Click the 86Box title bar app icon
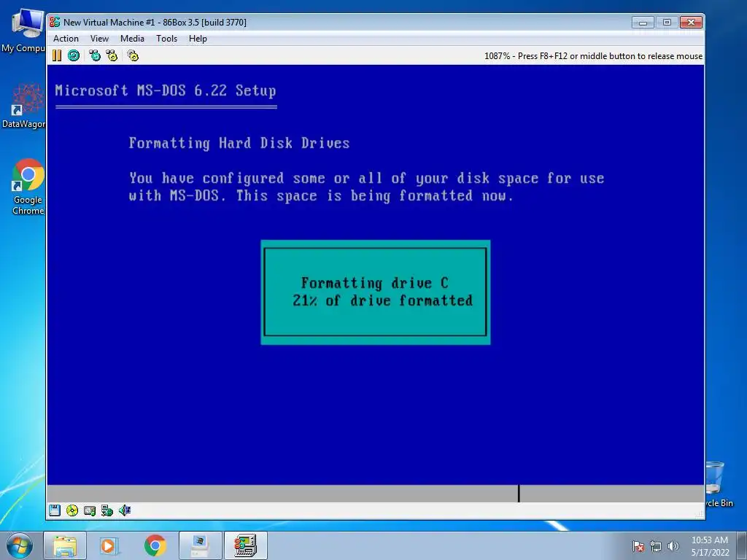 click(55, 22)
